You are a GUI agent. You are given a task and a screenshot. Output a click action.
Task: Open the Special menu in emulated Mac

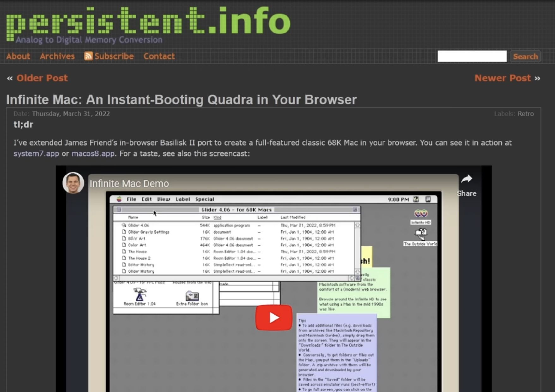[x=205, y=199]
